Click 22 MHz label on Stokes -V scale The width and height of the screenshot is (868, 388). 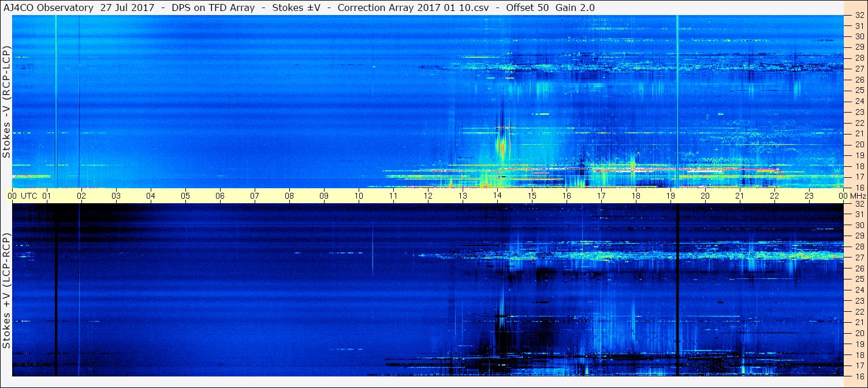pos(859,122)
